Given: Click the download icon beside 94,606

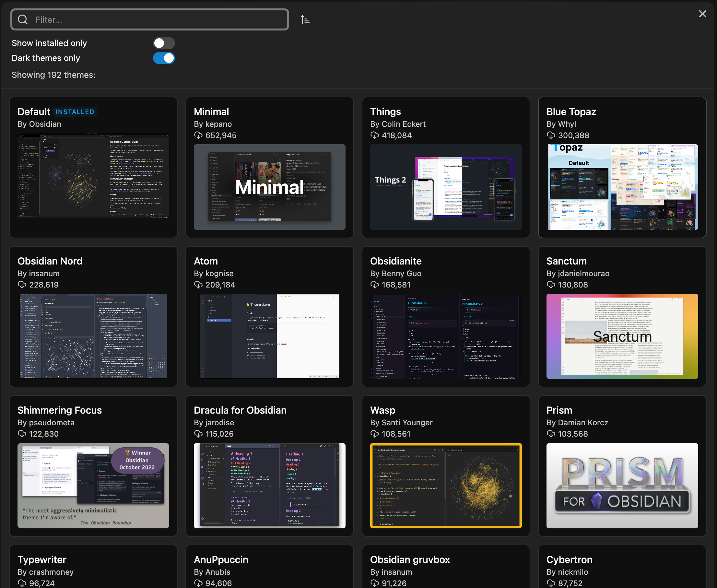Looking at the screenshot, I should click(x=198, y=583).
